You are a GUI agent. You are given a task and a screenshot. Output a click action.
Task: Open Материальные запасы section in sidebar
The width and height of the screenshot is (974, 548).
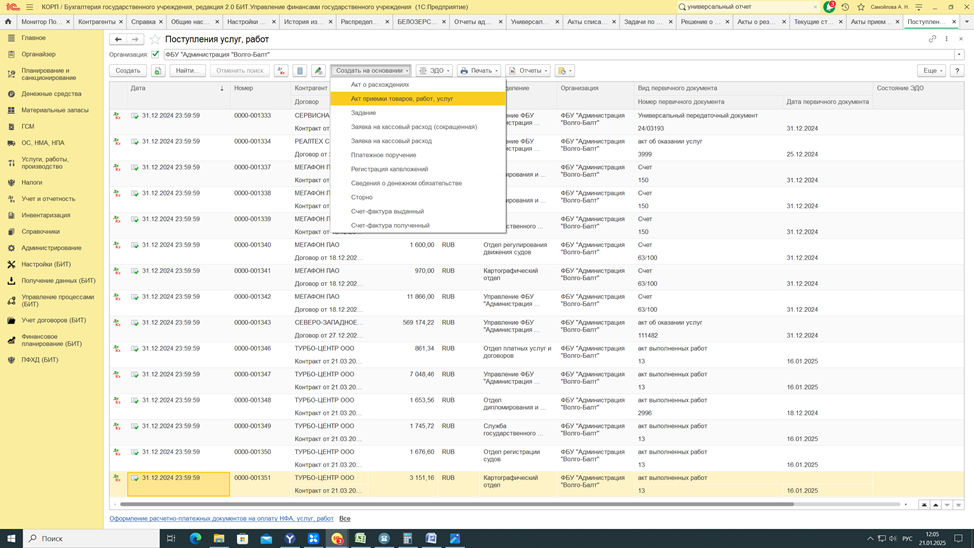[55, 110]
